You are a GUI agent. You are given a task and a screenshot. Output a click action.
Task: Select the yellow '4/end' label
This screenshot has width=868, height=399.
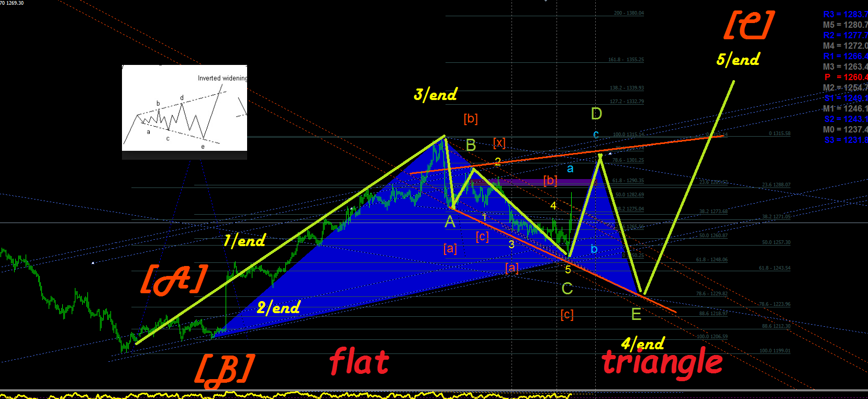pos(642,344)
